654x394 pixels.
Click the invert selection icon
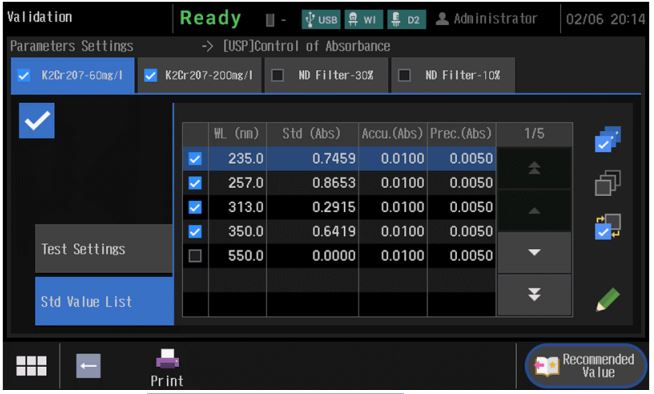[x=608, y=227]
